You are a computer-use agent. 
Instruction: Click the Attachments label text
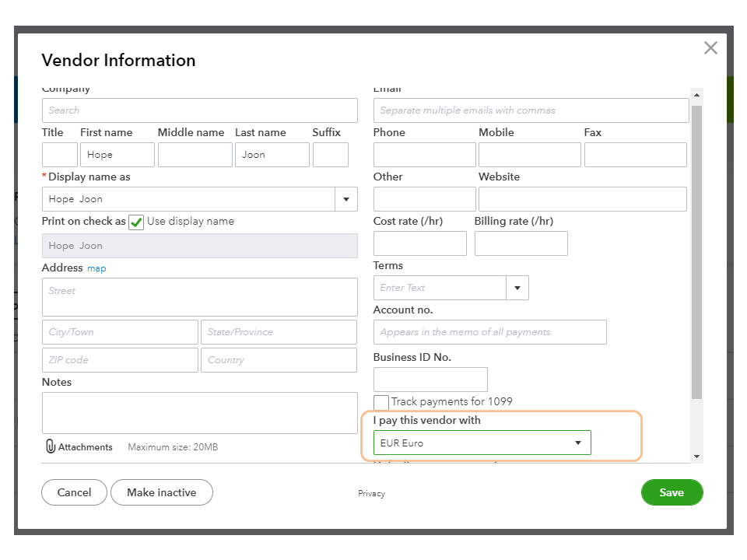tap(86, 447)
